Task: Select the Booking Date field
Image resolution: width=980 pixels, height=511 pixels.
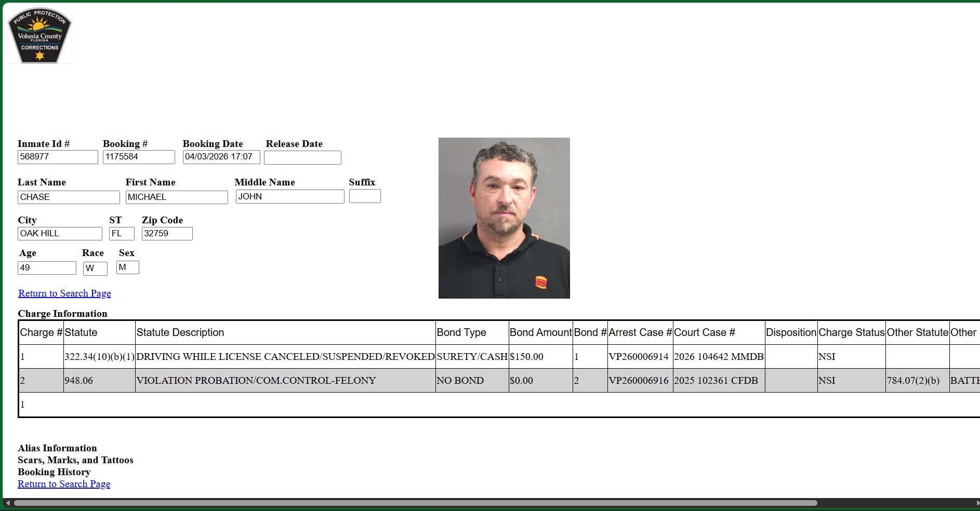Action: click(221, 157)
